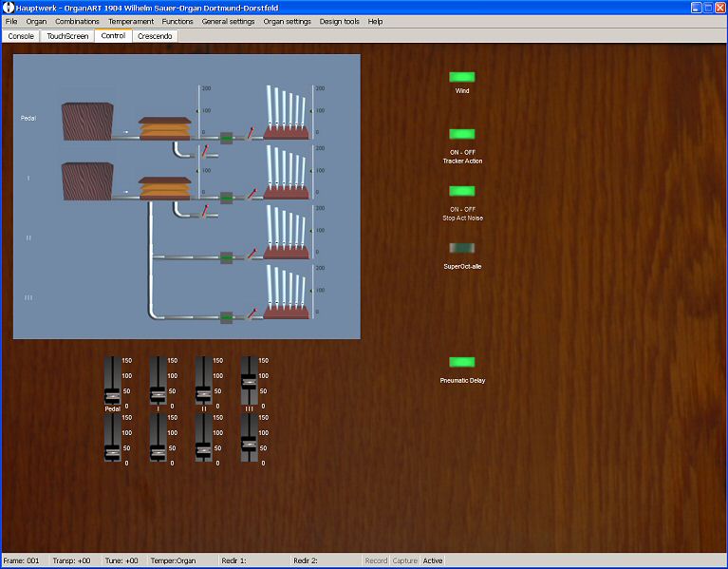The height and width of the screenshot is (569, 728).
Task: Open the Functions menu
Action: coord(177,21)
